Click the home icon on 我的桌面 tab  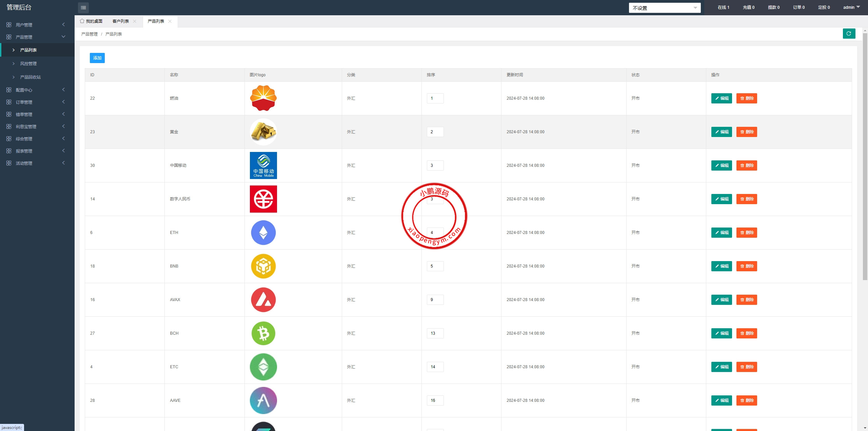(x=82, y=21)
